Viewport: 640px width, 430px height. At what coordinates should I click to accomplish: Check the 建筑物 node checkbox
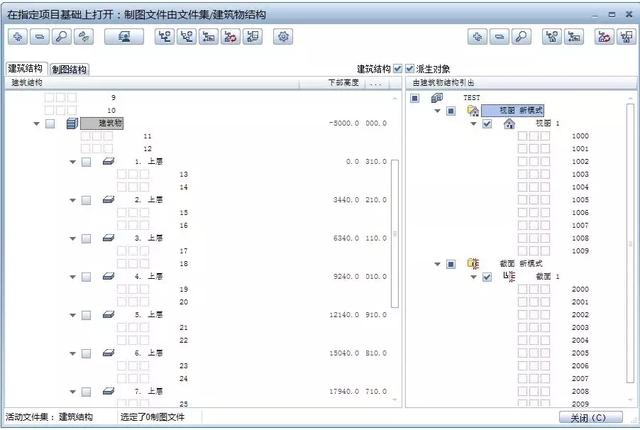click(x=50, y=124)
